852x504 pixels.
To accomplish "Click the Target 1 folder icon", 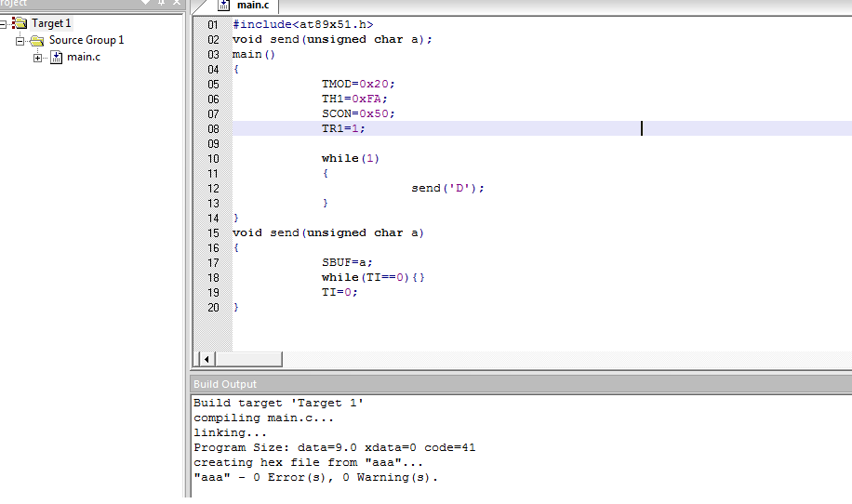I will [20, 23].
